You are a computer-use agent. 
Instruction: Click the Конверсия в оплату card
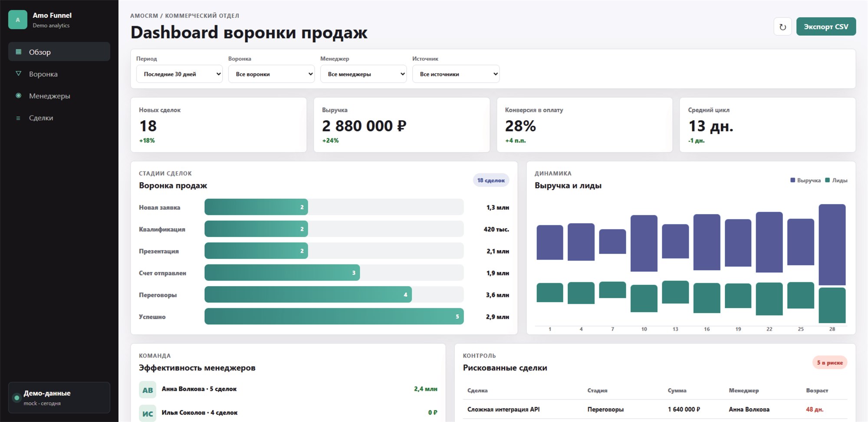point(585,125)
